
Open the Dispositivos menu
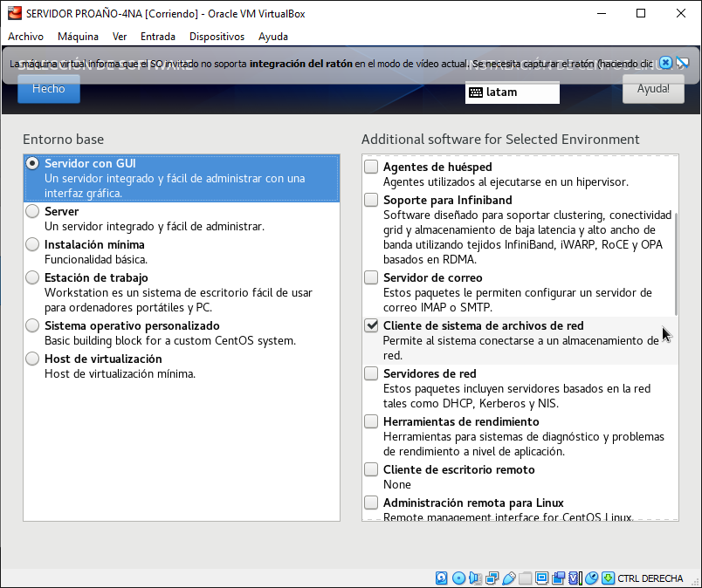click(x=215, y=37)
